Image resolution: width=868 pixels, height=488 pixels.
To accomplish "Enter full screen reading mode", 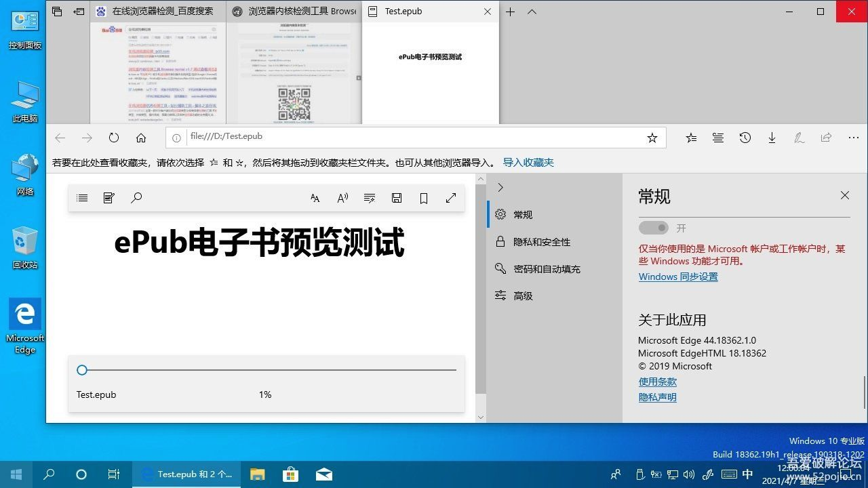I will pyautogui.click(x=451, y=198).
